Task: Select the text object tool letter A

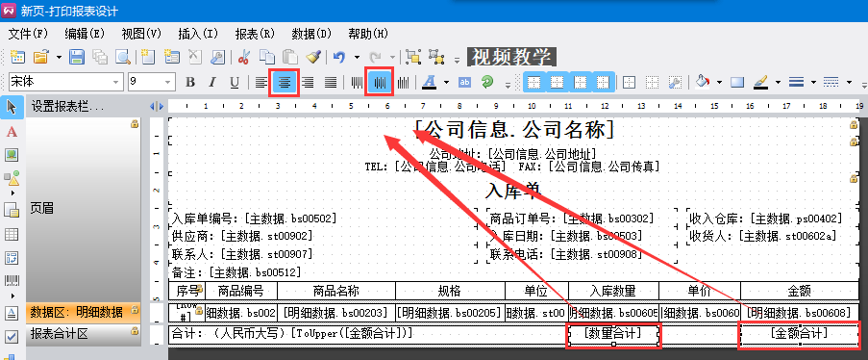Action: pos(12,132)
